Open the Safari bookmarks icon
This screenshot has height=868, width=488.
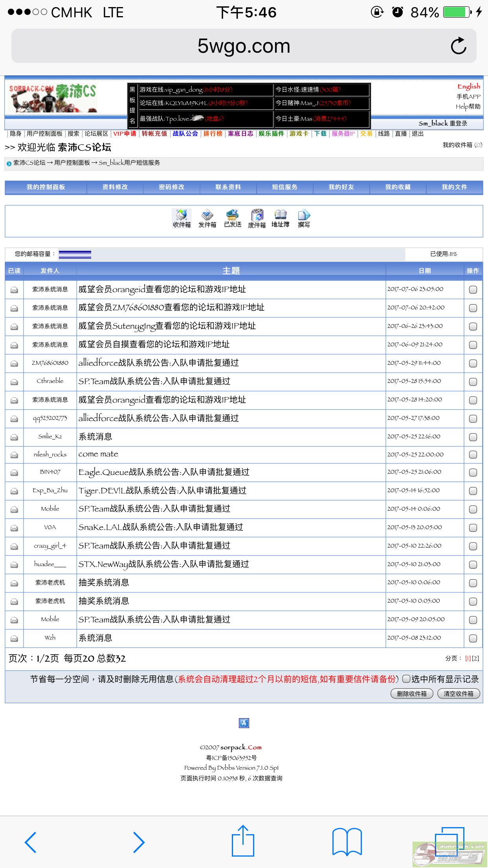pyautogui.click(x=347, y=842)
